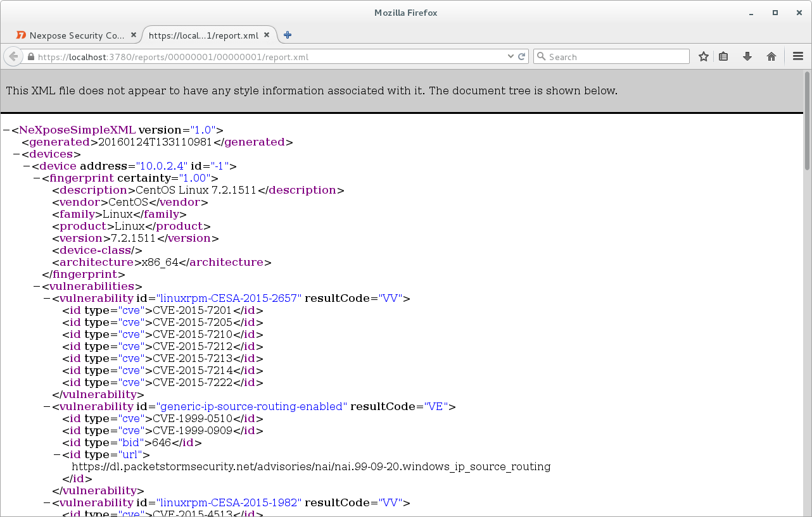Click the search magnifier icon
The height and width of the screenshot is (517, 812).
coord(541,56)
